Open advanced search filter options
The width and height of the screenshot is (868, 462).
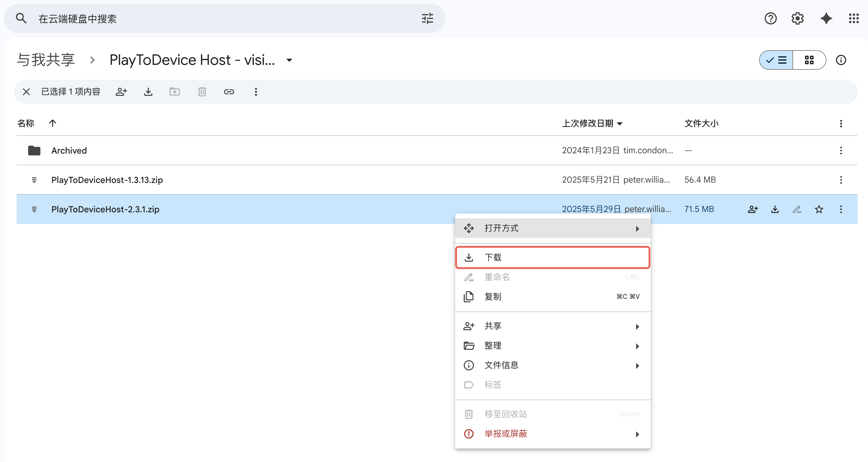pos(427,18)
